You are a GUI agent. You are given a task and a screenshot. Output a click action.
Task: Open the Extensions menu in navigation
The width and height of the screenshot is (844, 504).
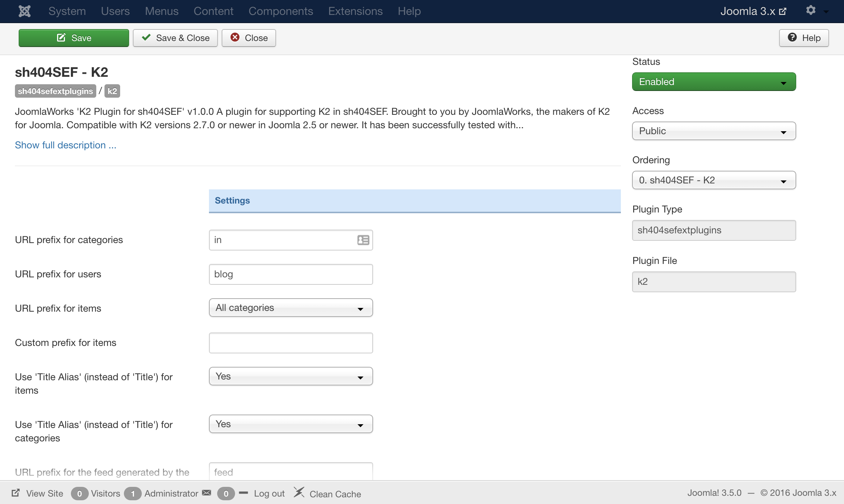click(355, 11)
